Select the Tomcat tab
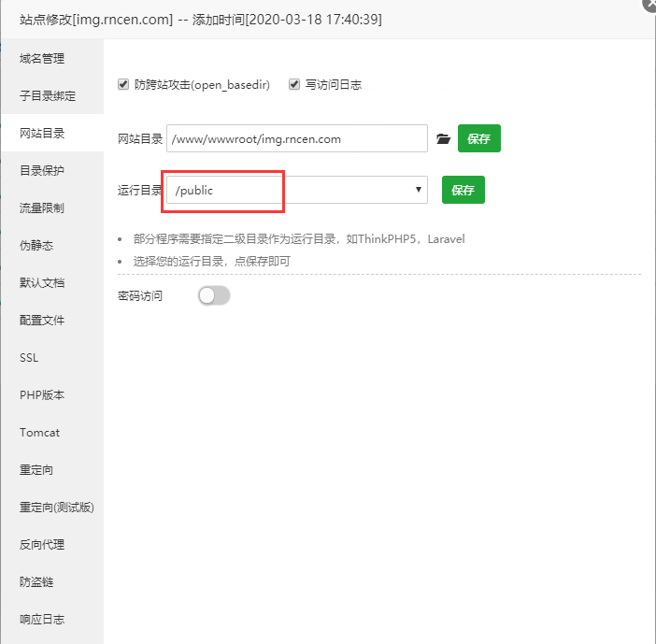This screenshot has height=644, width=656. [52, 432]
